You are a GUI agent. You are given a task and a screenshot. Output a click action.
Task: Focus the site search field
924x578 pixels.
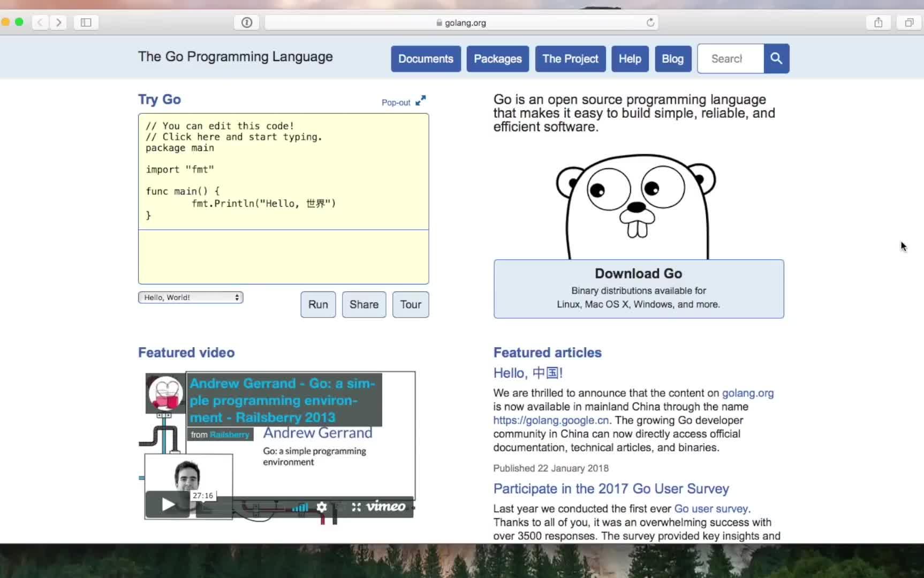(x=731, y=58)
